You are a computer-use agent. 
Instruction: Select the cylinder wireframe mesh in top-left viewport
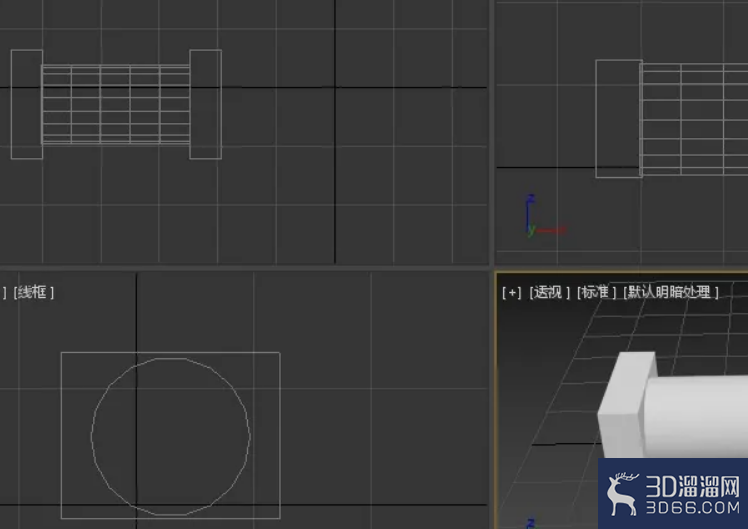click(x=116, y=104)
